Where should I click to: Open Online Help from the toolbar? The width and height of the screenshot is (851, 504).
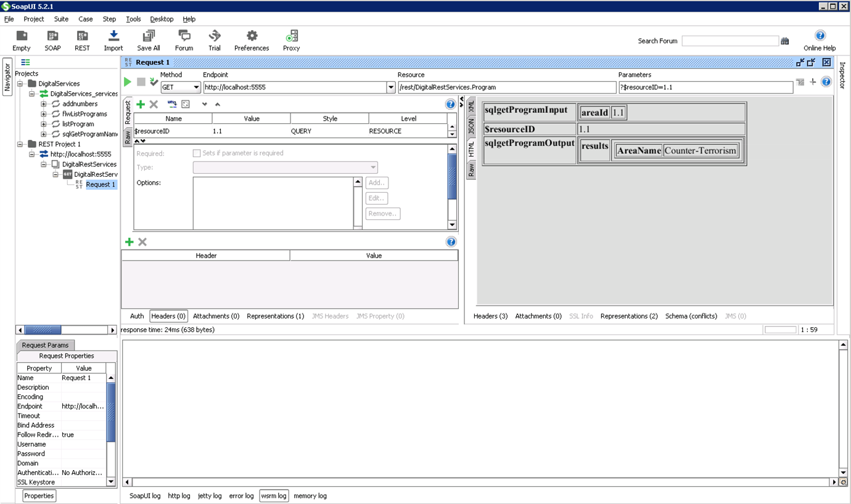point(820,36)
